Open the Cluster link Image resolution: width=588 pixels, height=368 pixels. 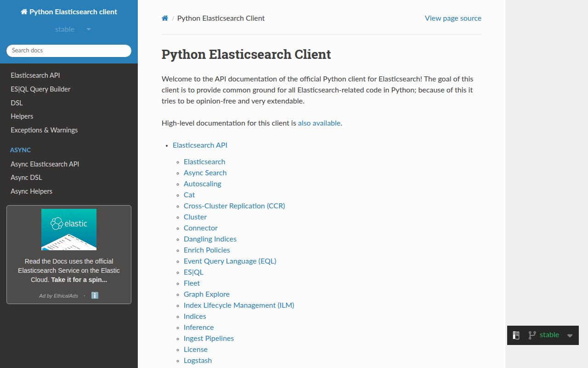point(195,217)
